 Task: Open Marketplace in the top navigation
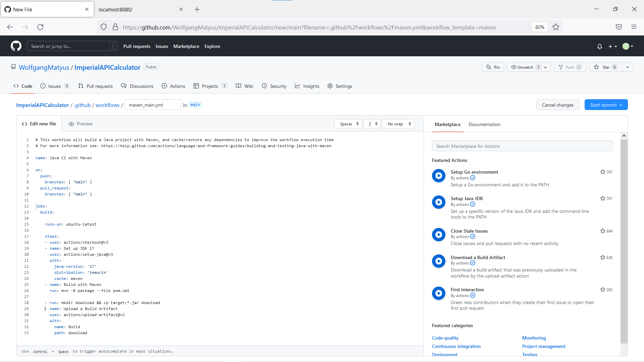pyautogui.click(x=186, y=46)
